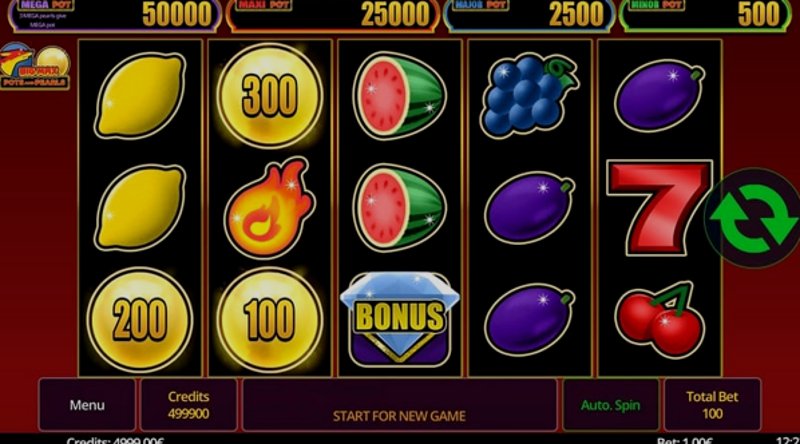Select the Maxi Pot 25000 panel
The height and width of the screenshot is (444, 800).
[333, 14]
